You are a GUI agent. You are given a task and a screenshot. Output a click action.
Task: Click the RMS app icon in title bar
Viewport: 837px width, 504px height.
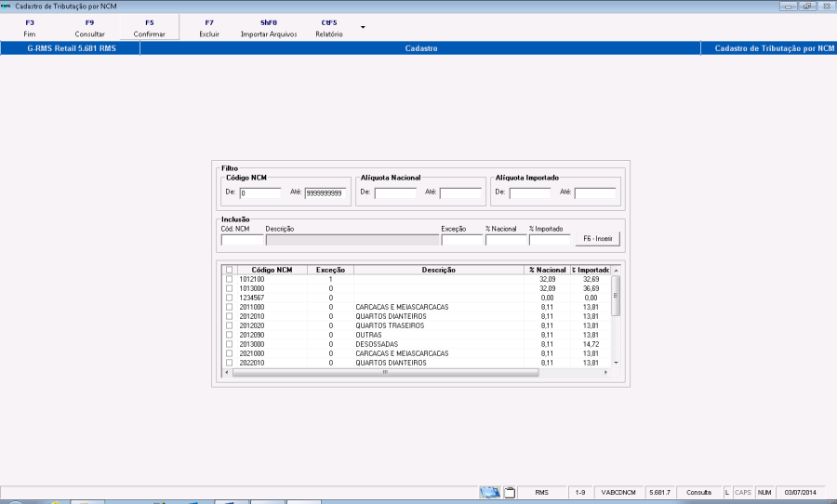tap(7, 7)
